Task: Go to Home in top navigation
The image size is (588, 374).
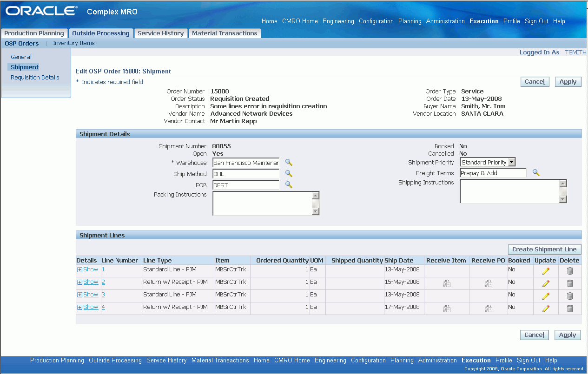Action: point(270,21)
